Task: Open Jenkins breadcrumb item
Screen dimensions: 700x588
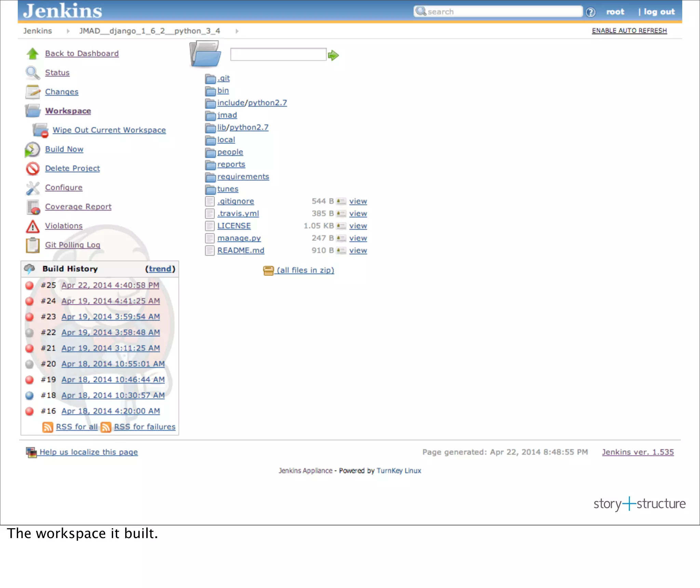Action: click(38, 31)
